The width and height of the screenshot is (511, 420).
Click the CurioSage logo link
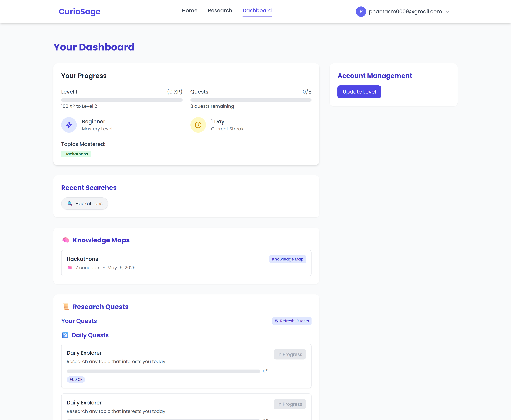pyautogui.click(x=79, y=12)
